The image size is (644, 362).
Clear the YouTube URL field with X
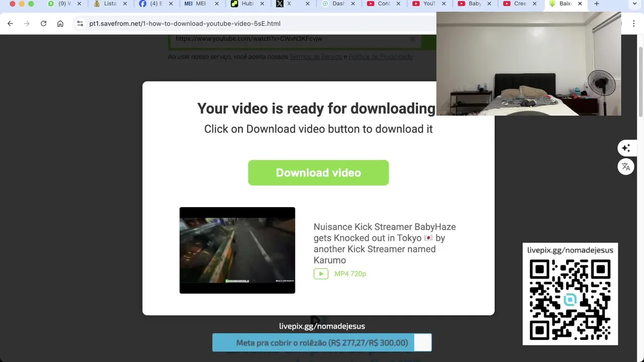(x=413, y=39)
